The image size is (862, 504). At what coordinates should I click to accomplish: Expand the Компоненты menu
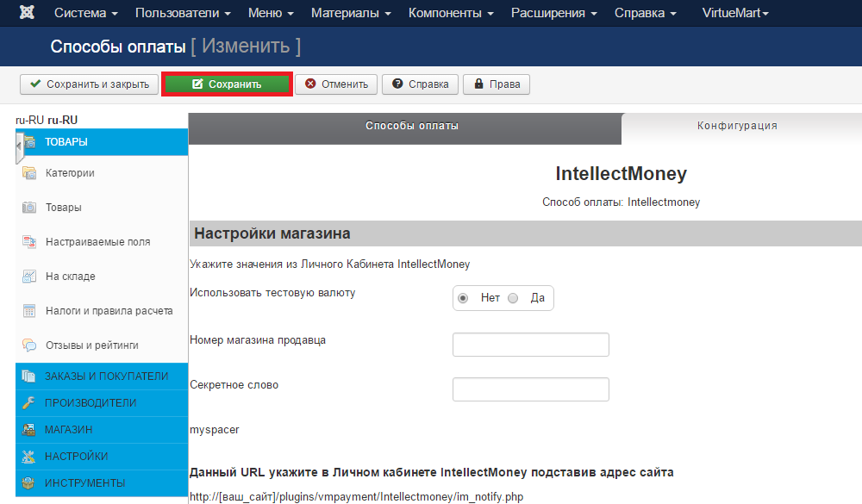pos(451,14)
